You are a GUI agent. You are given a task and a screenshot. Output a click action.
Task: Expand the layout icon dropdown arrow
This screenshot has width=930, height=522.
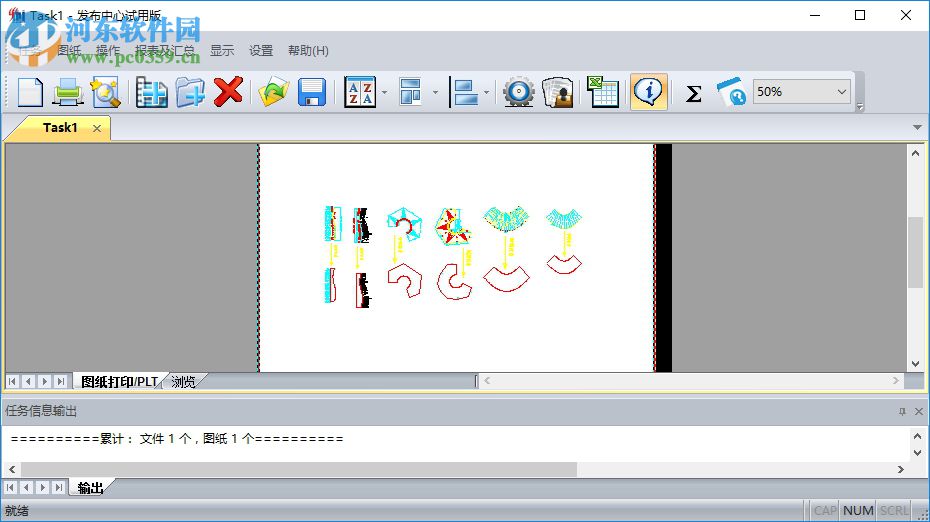[x=435, y=93]
